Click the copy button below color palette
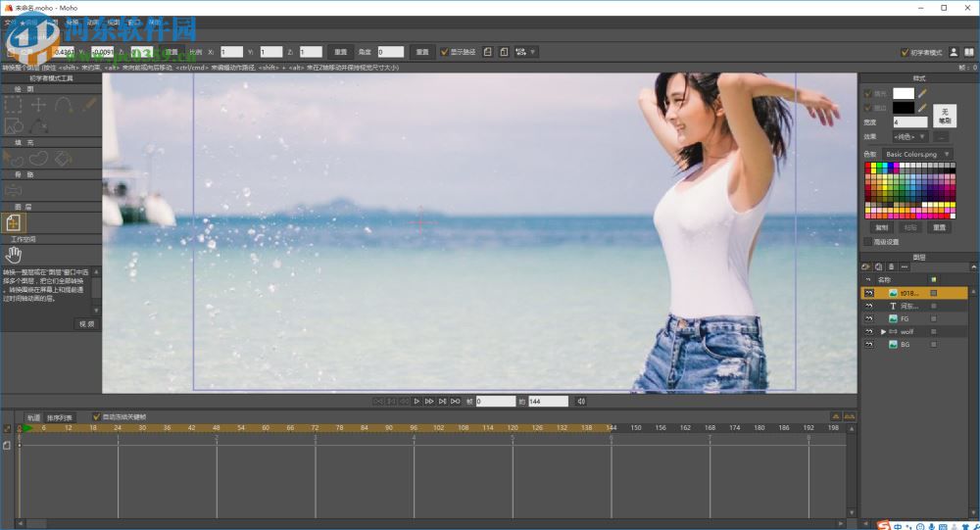 (x=881, y=227)
